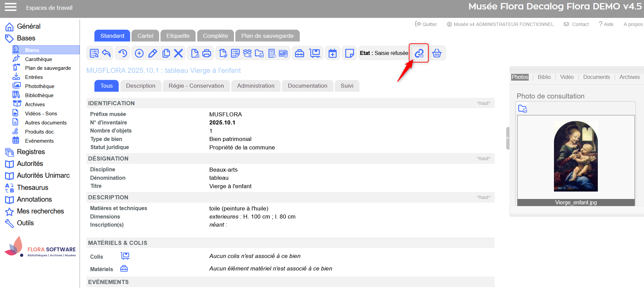Expand the Registres section in sidebar
This screenshot has width=644, height=288.
pyautogui.click(x=31, y=152)
